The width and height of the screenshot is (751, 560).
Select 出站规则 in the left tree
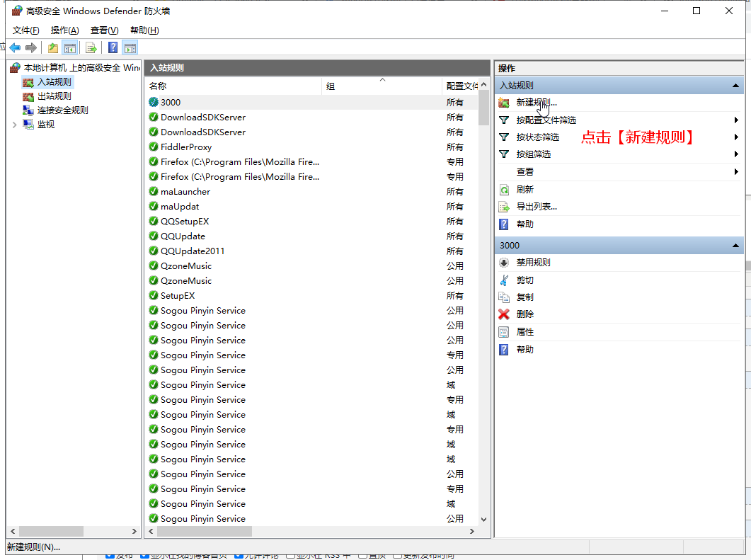54,96
